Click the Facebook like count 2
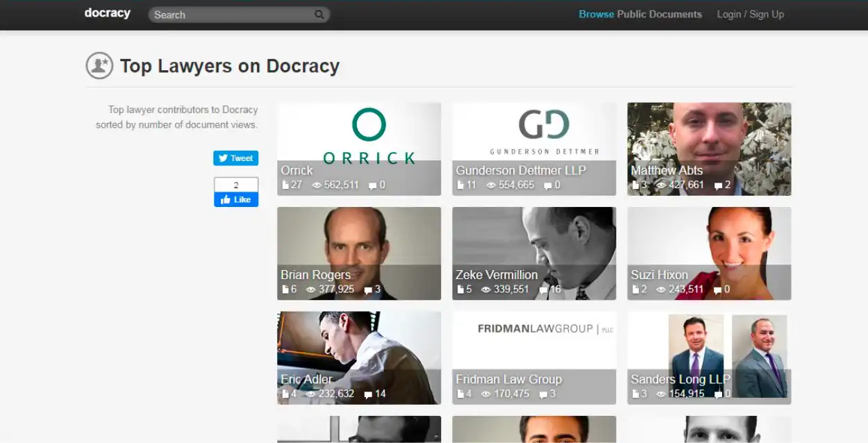Screen dimensions: 868x443 tap(236, 185)
